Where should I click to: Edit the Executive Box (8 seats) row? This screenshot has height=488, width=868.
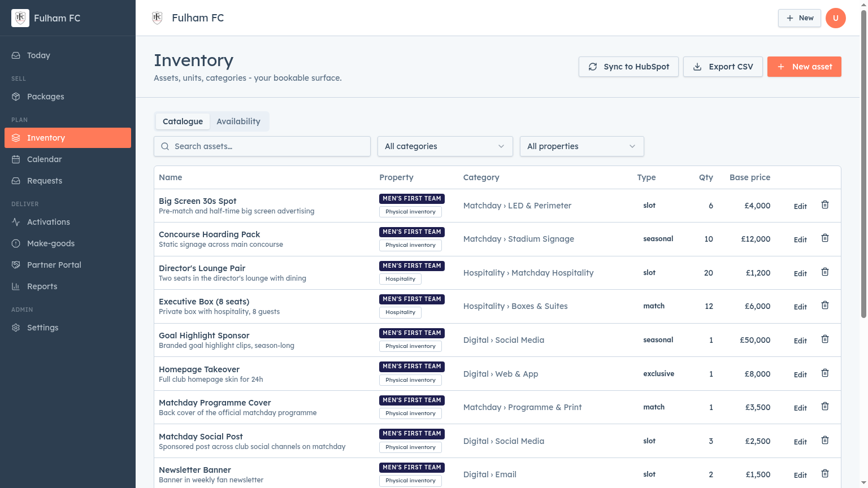(x=800, y=307)
